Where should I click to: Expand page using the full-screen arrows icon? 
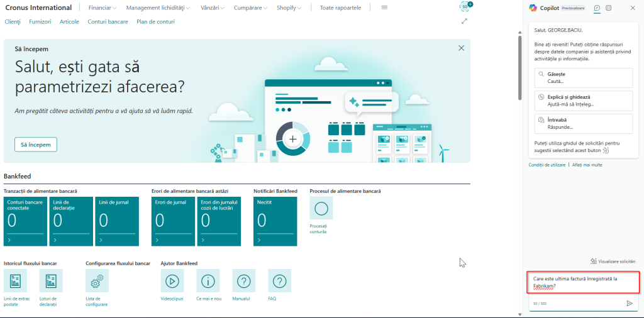click(465, 21)
